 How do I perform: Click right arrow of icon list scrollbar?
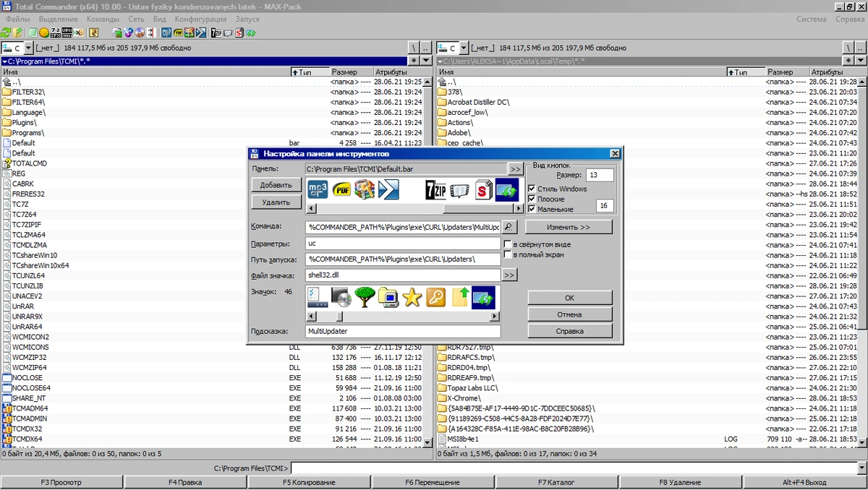(495, 316)
